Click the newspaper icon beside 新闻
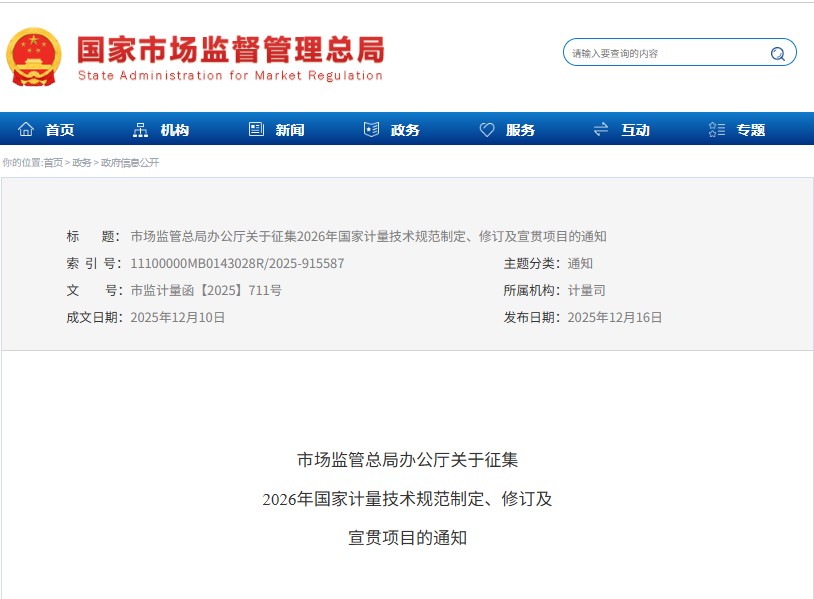814x599 pixels. 256,130
